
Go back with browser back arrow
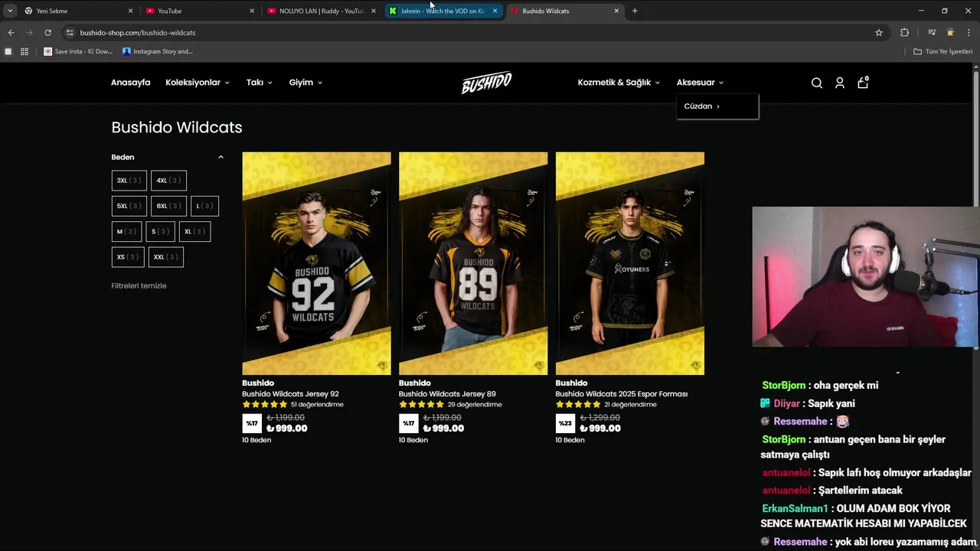(x=11, y=32)
